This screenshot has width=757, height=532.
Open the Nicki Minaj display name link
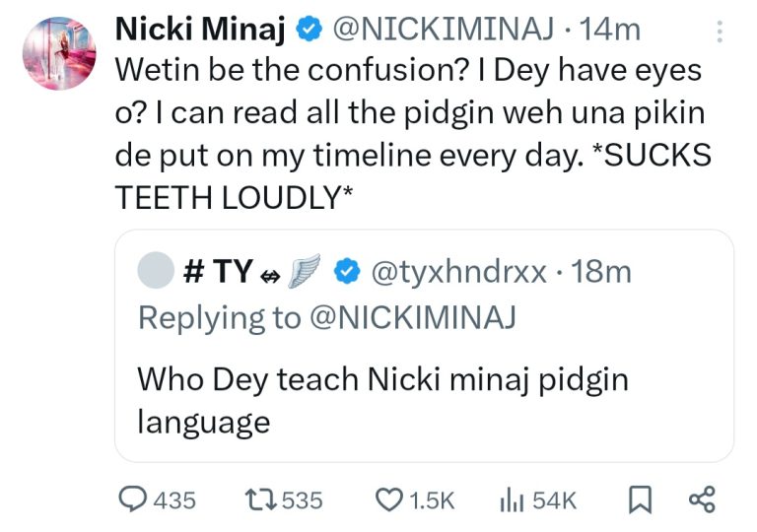[x=201, y=31]
